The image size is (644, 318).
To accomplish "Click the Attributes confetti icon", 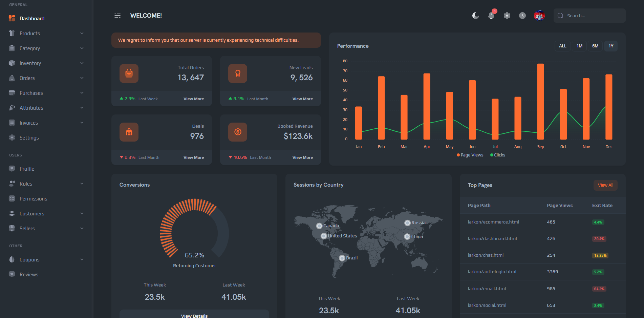I will [x=12, y=108].
